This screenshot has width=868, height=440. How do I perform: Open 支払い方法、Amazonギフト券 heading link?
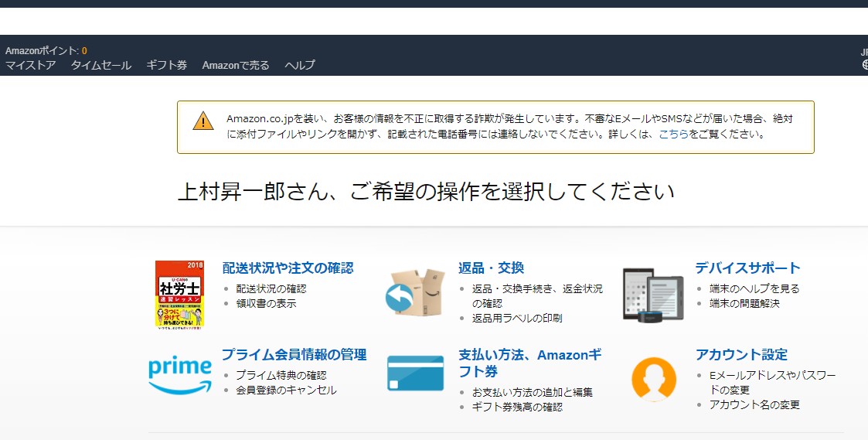[x=529, y=363]
